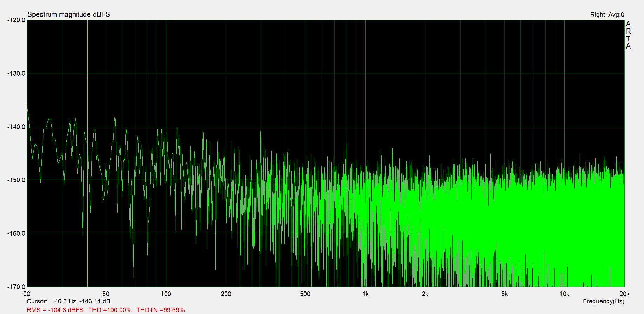Click the 10k frequency axis label
Screen dimensions: 644x314
[x=564, y=294]
